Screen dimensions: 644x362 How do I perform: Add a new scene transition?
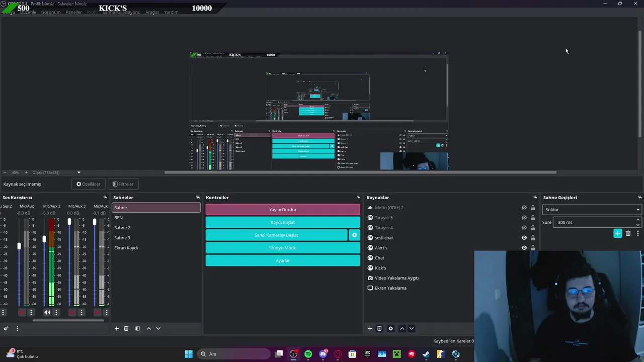point(618,233)
